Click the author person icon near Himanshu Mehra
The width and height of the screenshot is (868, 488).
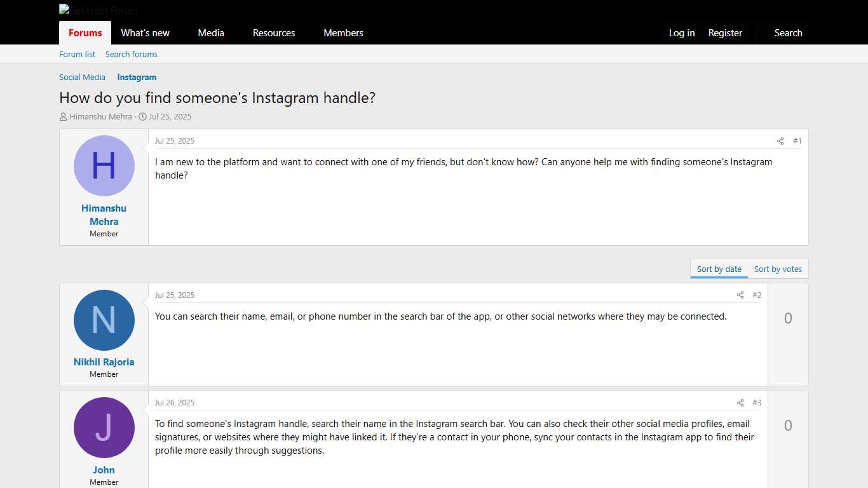pyautogui.click(x=63, y=116)
